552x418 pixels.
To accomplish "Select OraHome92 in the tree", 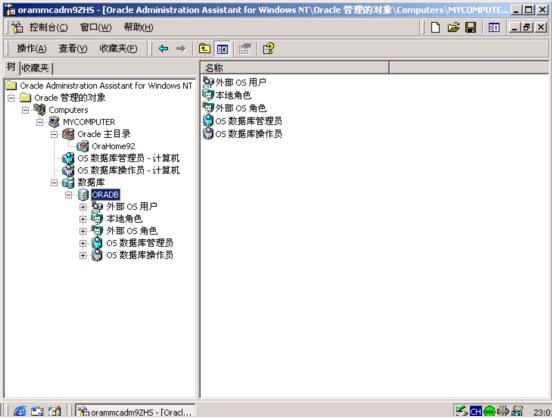I will (x=113, y=146).
